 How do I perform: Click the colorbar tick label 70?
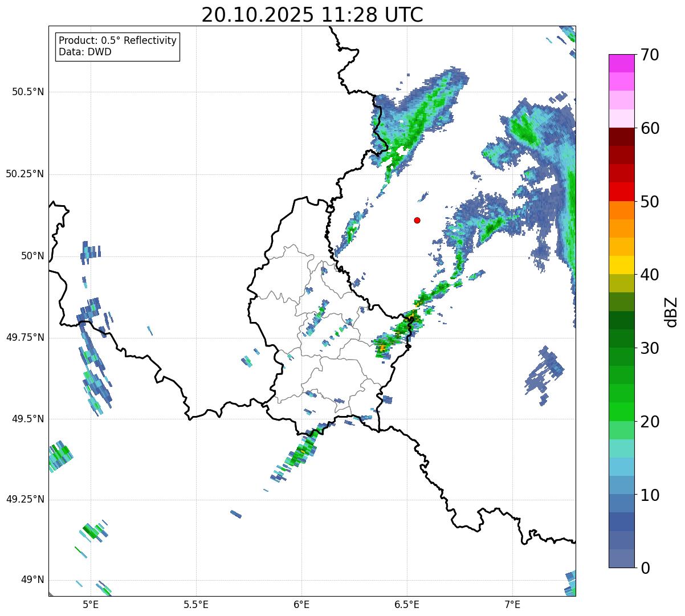(650, 55)
